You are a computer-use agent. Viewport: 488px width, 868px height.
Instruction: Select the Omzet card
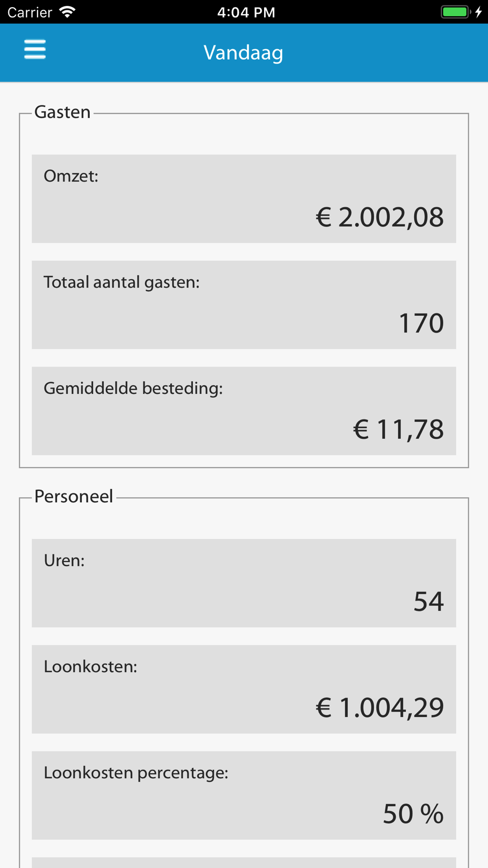pos(244,199)
